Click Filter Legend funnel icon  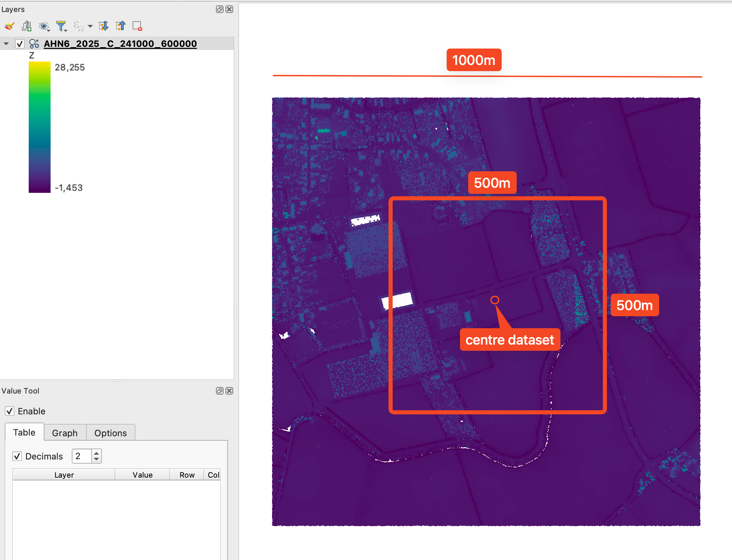click(x=61, y=26)
